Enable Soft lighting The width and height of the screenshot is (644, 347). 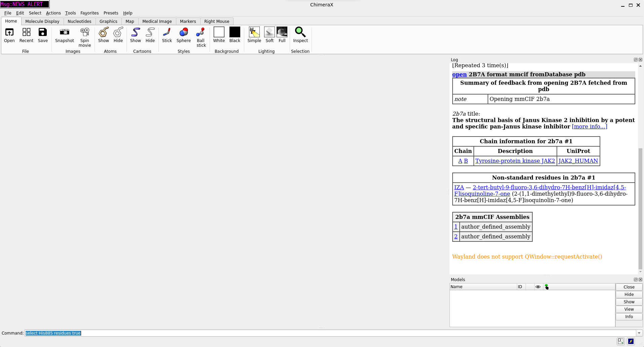[x=269, y=35]
